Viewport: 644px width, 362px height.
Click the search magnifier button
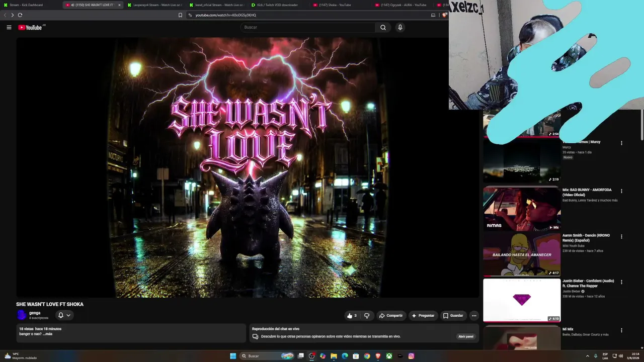coord(383,28)
